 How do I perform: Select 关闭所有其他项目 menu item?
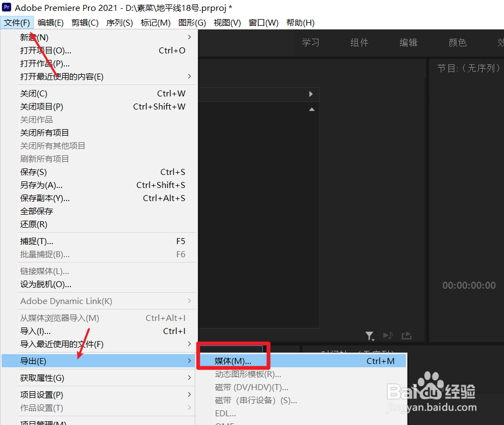99,145
